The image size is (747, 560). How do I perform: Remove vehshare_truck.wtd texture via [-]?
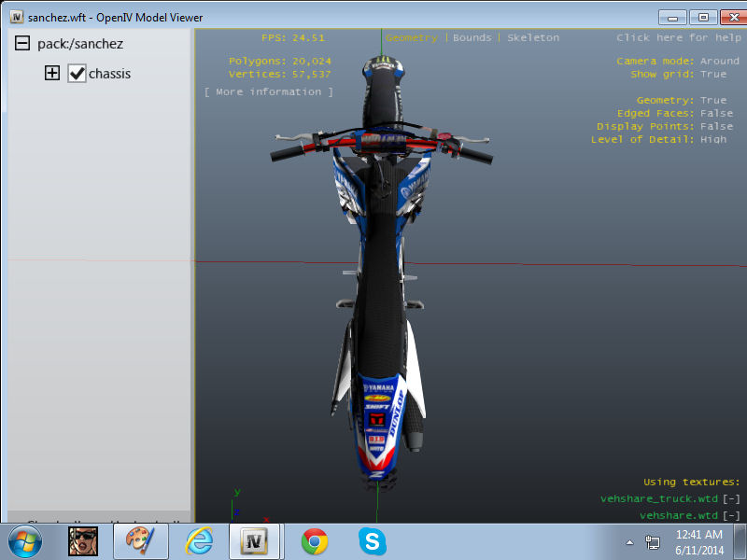[x=731, y=498]
